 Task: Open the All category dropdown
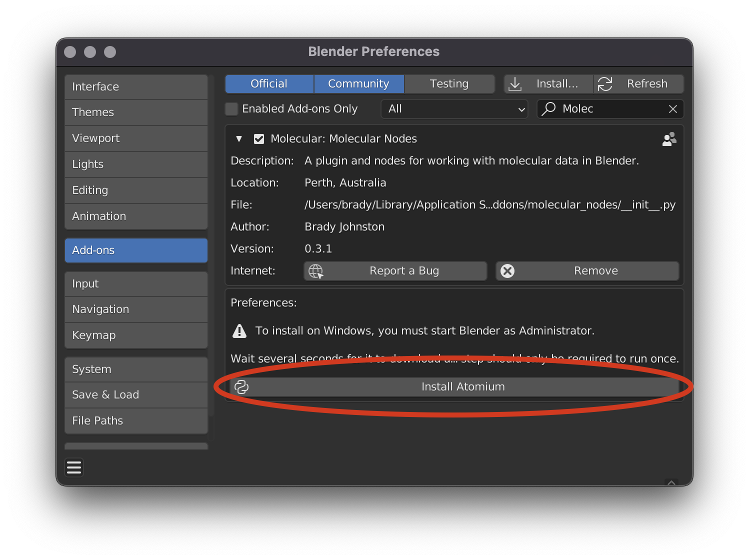[x=454, y=109]
